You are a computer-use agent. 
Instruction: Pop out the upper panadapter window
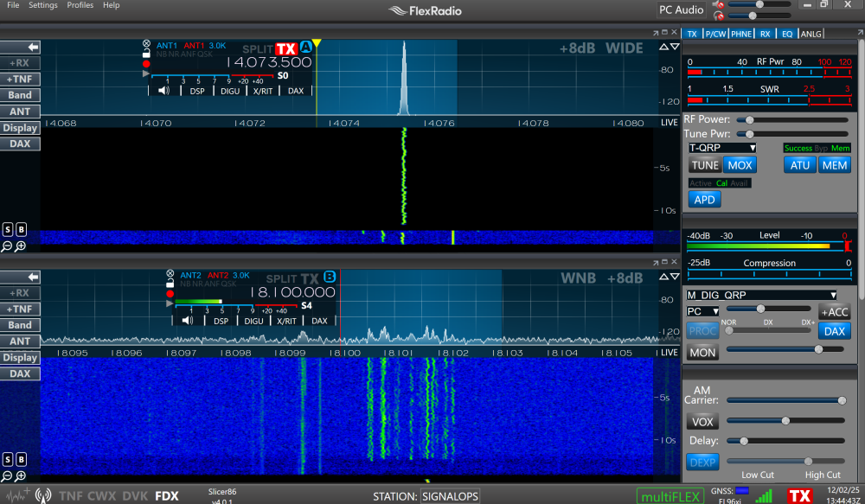(656, 33)
